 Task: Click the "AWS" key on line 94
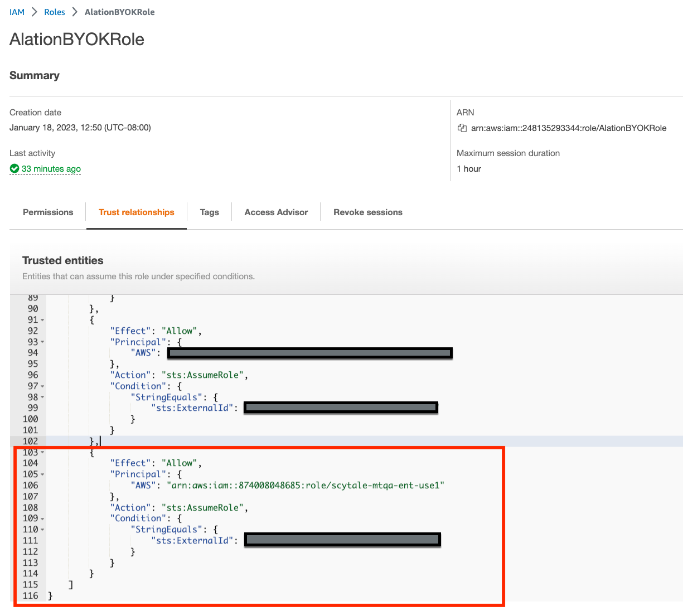click(143, 352)
